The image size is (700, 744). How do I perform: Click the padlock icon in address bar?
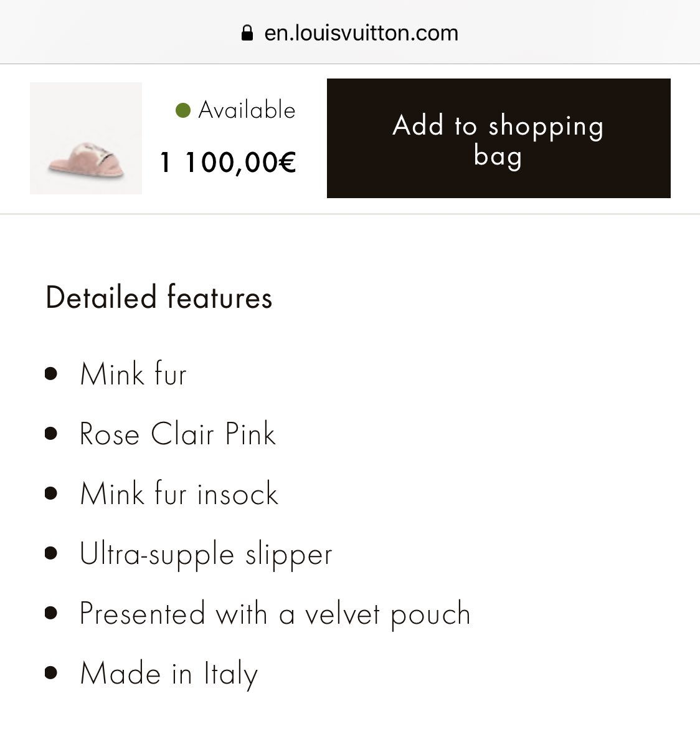247,32
